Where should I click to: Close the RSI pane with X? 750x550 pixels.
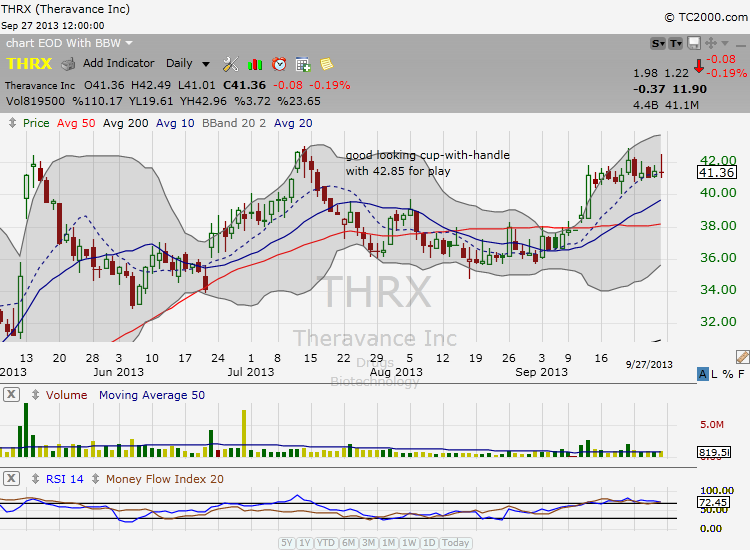11,479
